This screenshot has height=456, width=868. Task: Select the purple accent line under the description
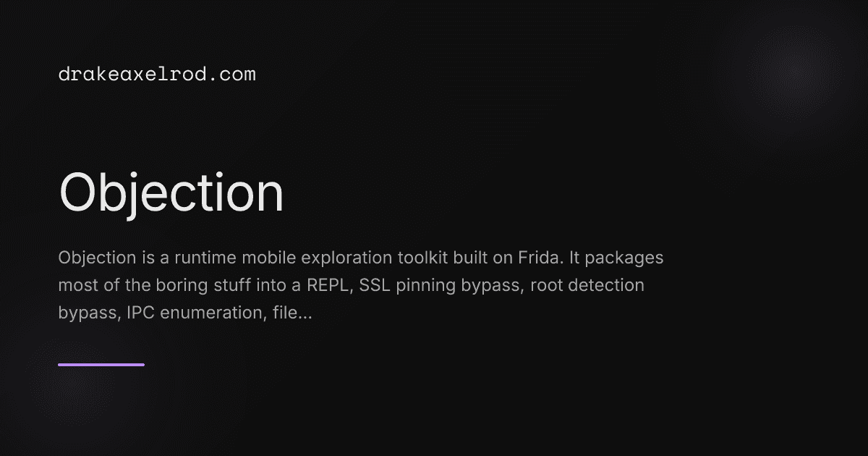point(101,365)
